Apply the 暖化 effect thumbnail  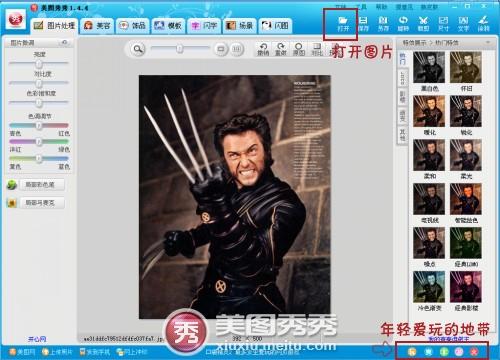coord(429,111)
